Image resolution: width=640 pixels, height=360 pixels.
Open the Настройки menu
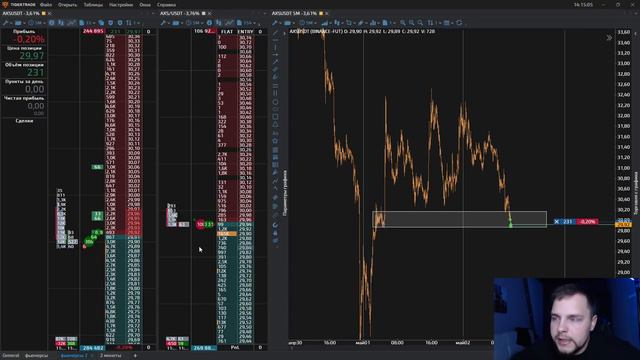(121, 5)
